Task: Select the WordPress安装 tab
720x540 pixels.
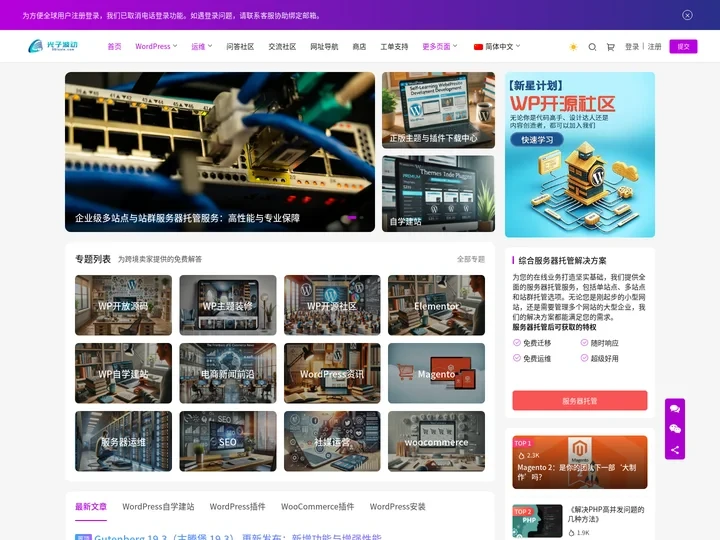Action: (398, 506)
